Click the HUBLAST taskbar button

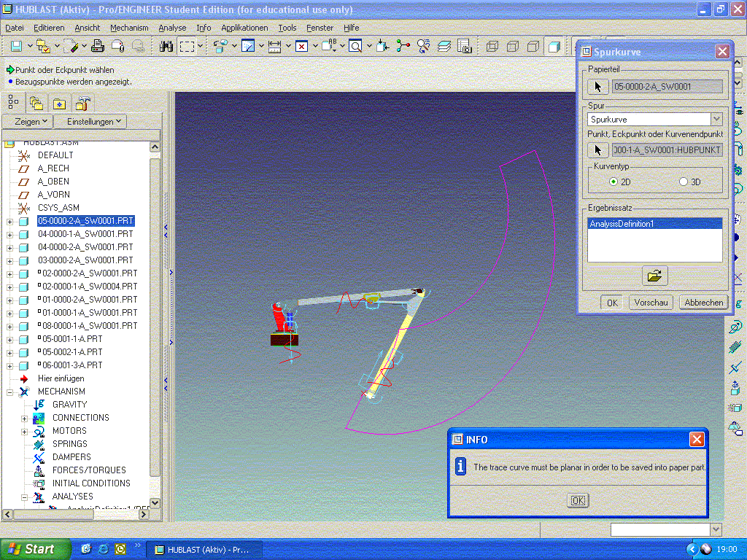[x=204, y=550]
